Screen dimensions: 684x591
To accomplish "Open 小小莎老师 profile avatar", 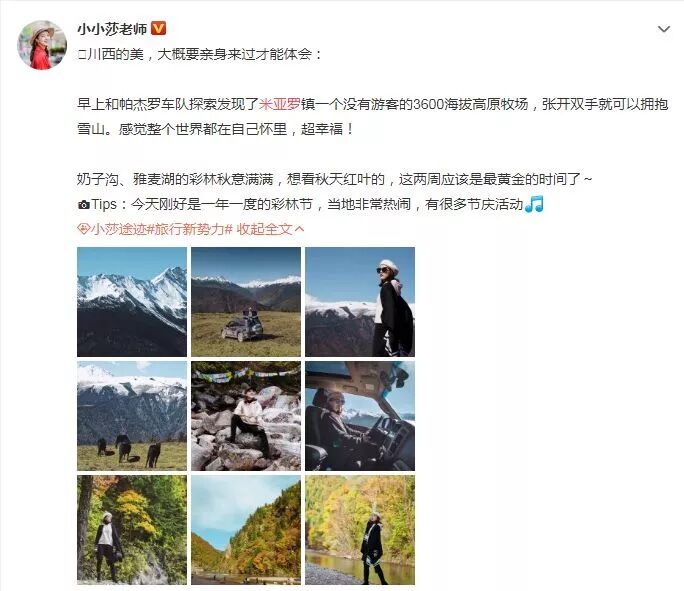I will point(42,45).
